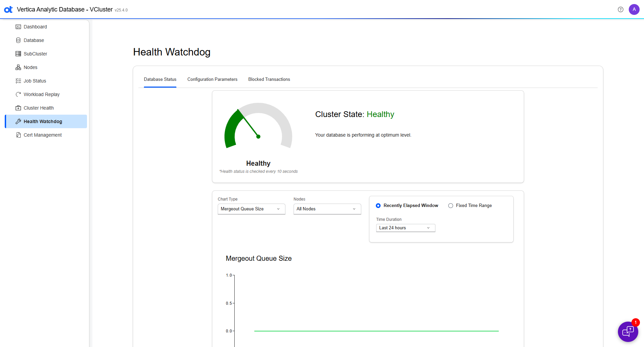Click the Cluster Health icon
644x347 pixels.
[18, 108]
